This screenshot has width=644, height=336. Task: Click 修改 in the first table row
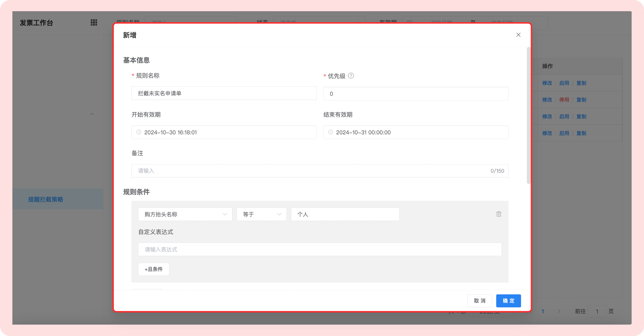click(547, 83)
